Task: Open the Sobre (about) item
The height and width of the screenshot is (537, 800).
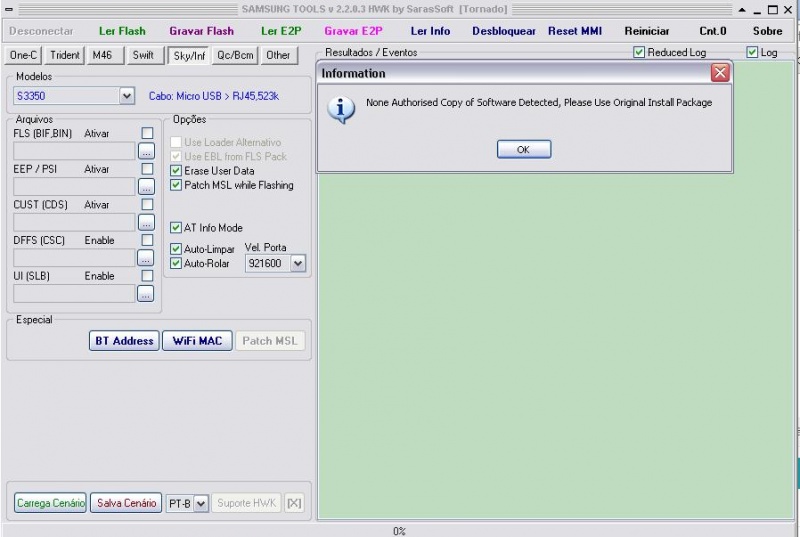Action: pyautogui.click(x=767, y=31)
